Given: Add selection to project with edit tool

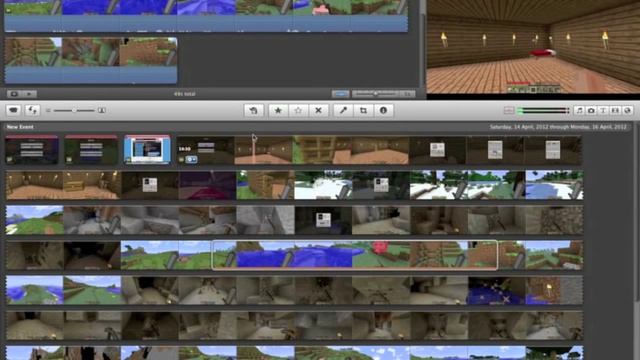Looking at the screenshot, I should pyautogui.click(x=253, y=111).
